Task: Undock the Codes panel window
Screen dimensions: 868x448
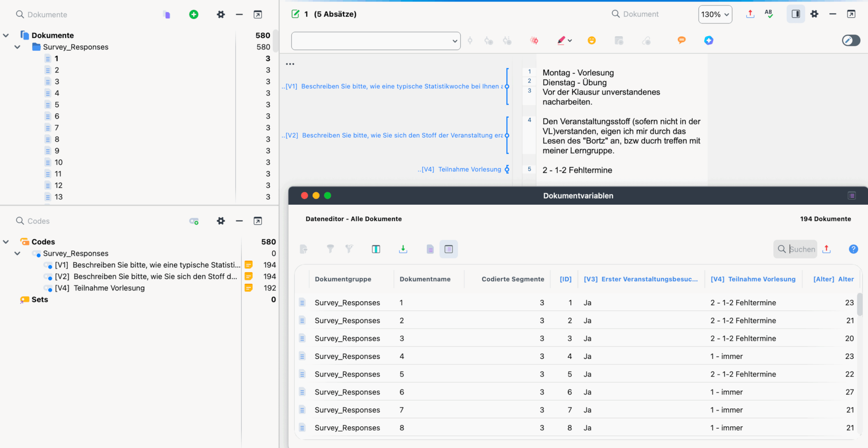Action: (258, 221)
